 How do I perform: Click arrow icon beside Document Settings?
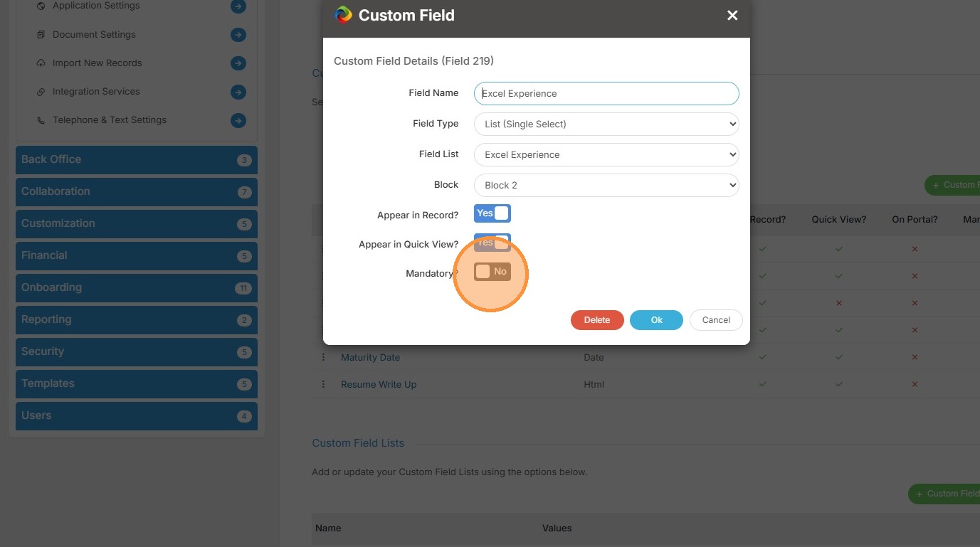(238, 35)
